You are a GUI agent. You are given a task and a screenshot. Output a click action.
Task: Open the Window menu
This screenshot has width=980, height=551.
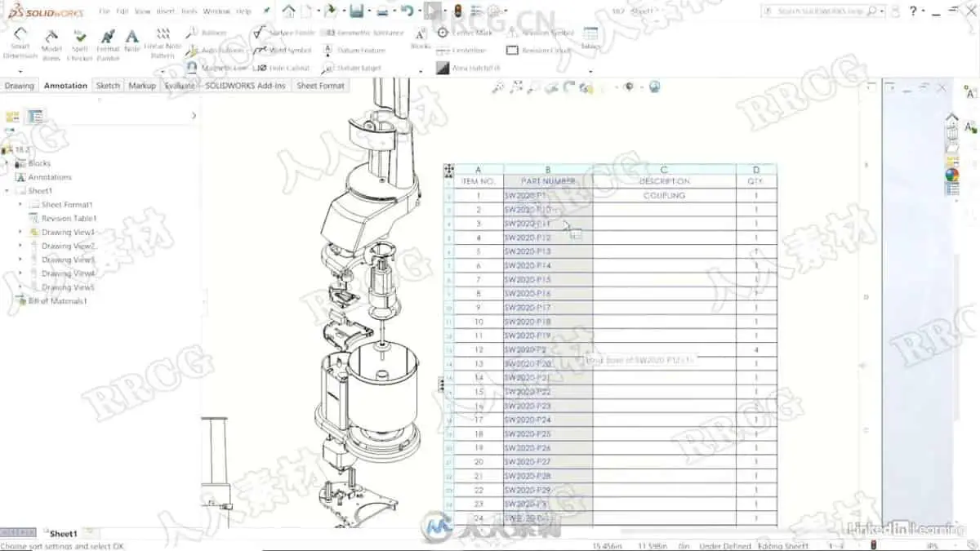(x=216, y=11)
